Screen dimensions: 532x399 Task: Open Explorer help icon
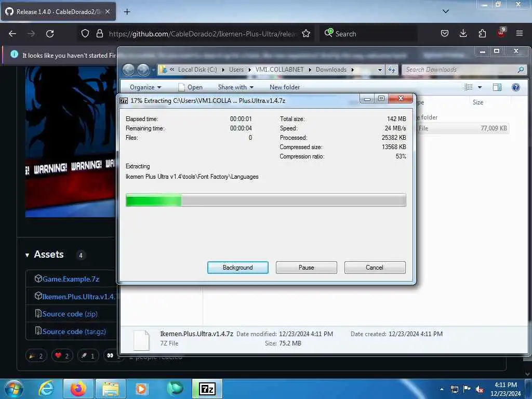coord(516,87)
